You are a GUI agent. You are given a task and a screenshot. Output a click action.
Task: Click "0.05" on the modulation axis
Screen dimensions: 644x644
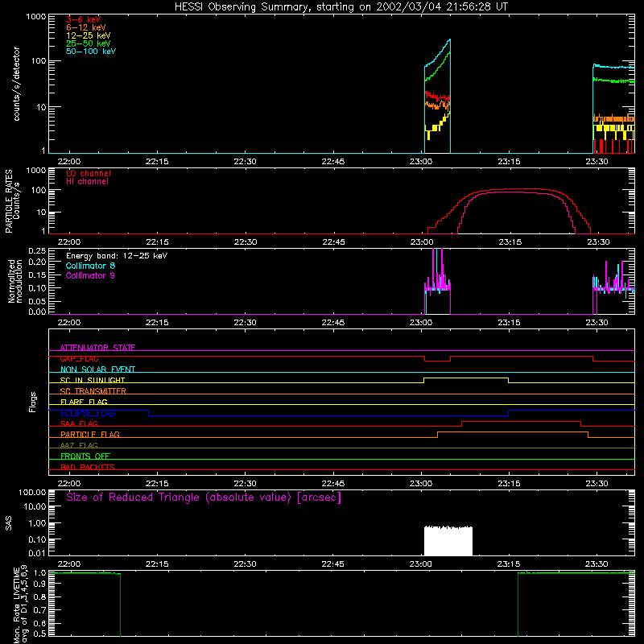(x=37, y=301)
